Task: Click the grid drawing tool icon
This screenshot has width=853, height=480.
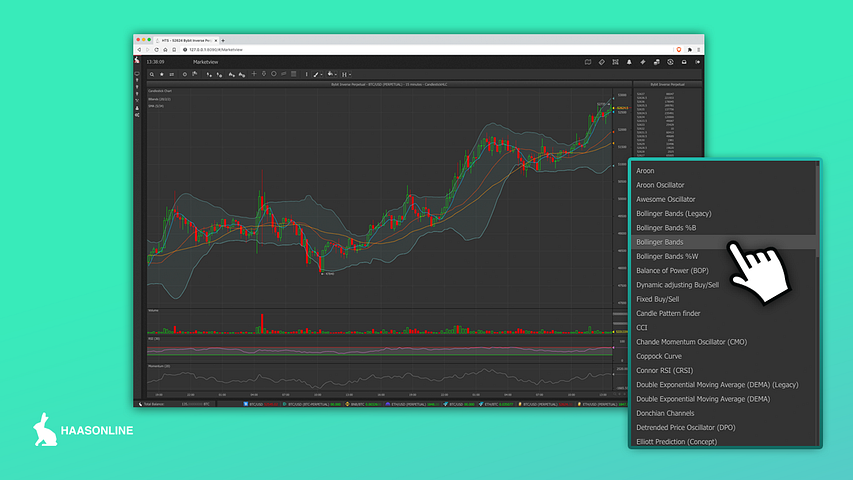Action: (x=293, y=74)
